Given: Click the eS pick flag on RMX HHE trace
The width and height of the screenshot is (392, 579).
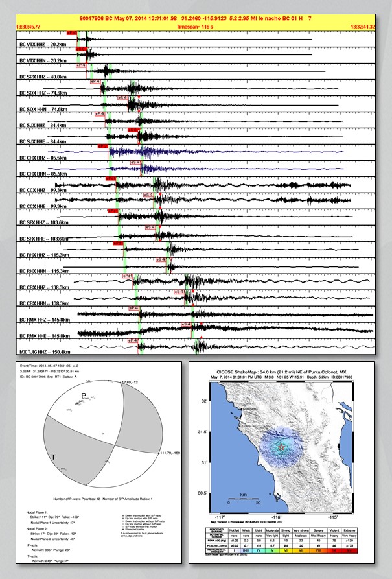Looking at the screenshot, I should click(187, 324).
